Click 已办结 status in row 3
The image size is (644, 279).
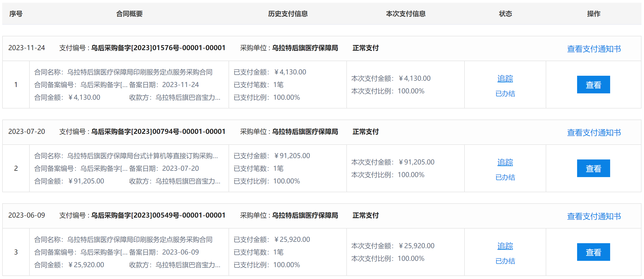pos(505,261)
